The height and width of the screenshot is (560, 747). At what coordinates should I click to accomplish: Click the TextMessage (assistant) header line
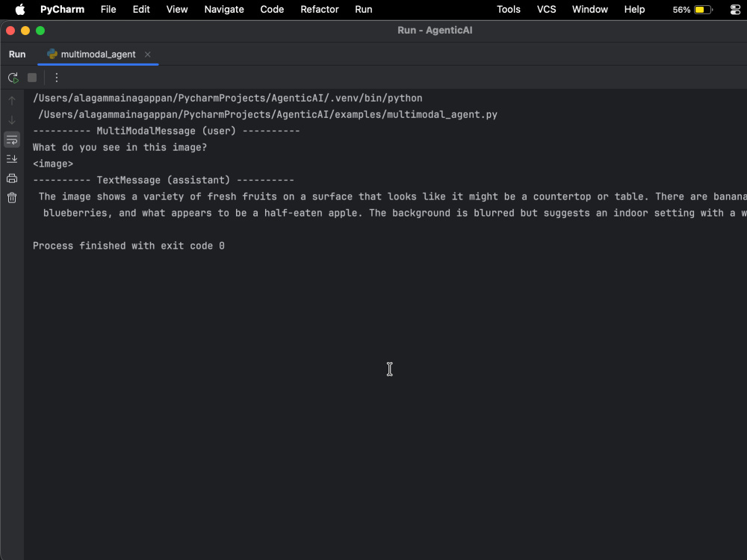pyautogui.click(x=164, y=180)
